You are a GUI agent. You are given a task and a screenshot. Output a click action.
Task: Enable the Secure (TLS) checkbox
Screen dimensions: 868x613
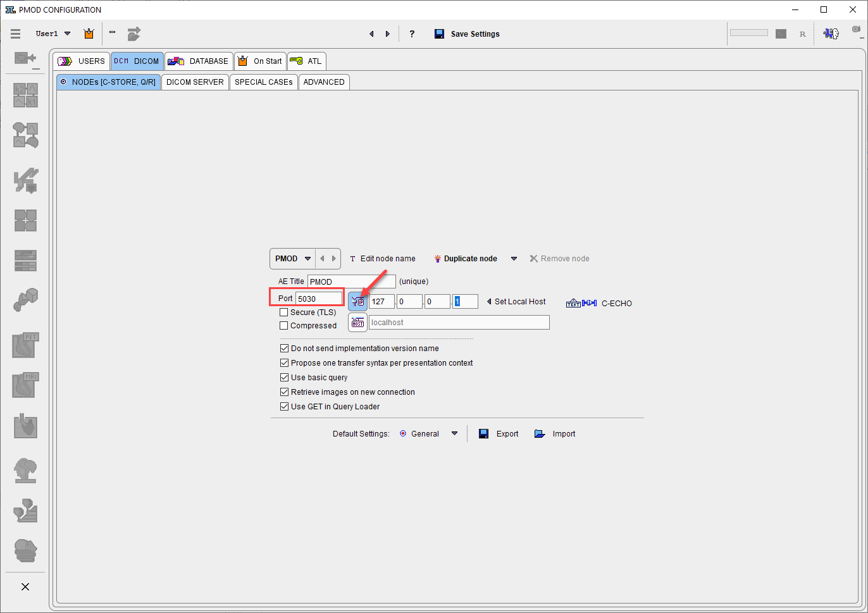tap(284, 313)
